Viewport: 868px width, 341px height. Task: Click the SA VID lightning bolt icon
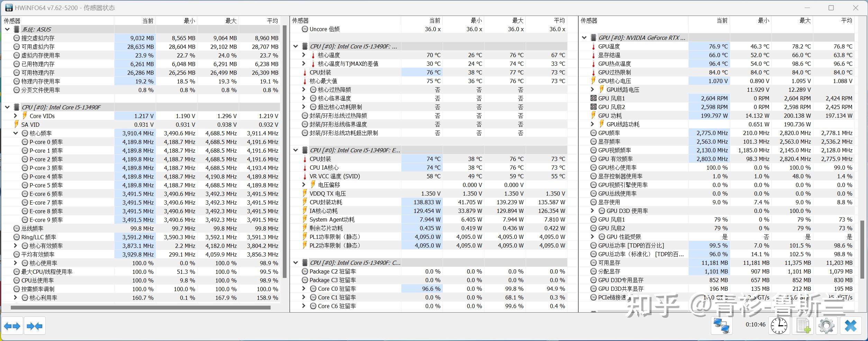16,124
